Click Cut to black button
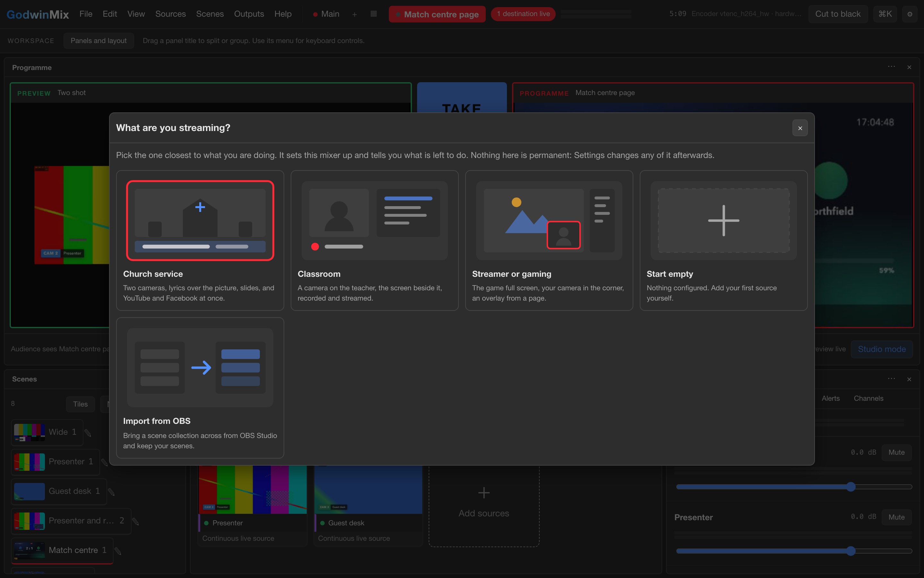Image resolution: width=924 pixels, height=578 pixels. [x=838, y=14]
